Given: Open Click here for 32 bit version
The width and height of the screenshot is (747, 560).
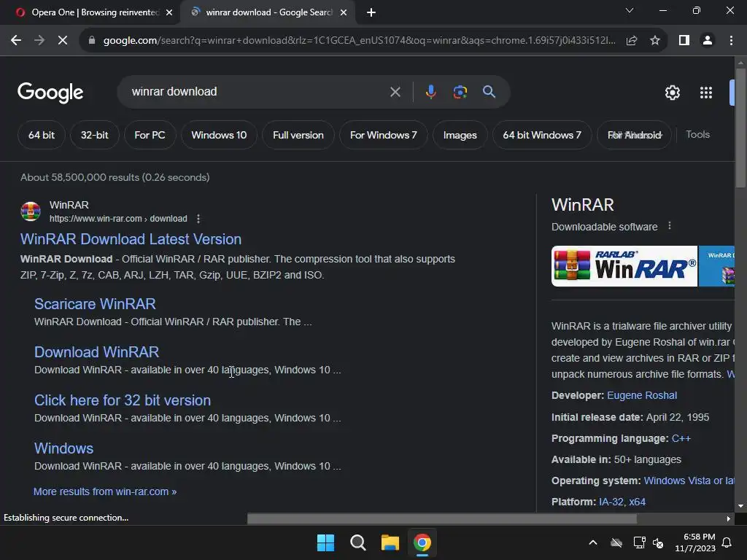Looking at the screenshot, I should 123,400.
